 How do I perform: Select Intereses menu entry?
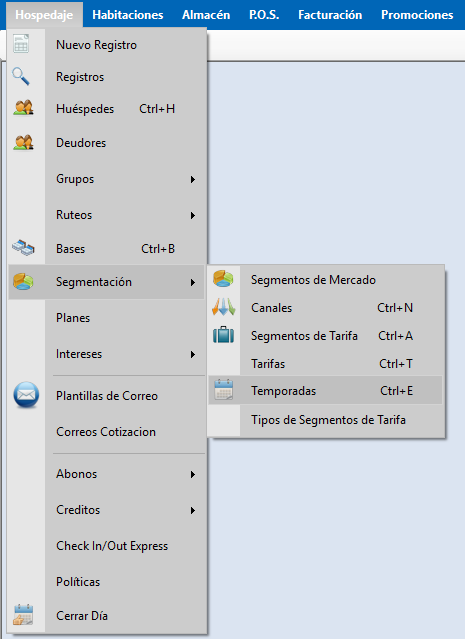tap(106, 354)
